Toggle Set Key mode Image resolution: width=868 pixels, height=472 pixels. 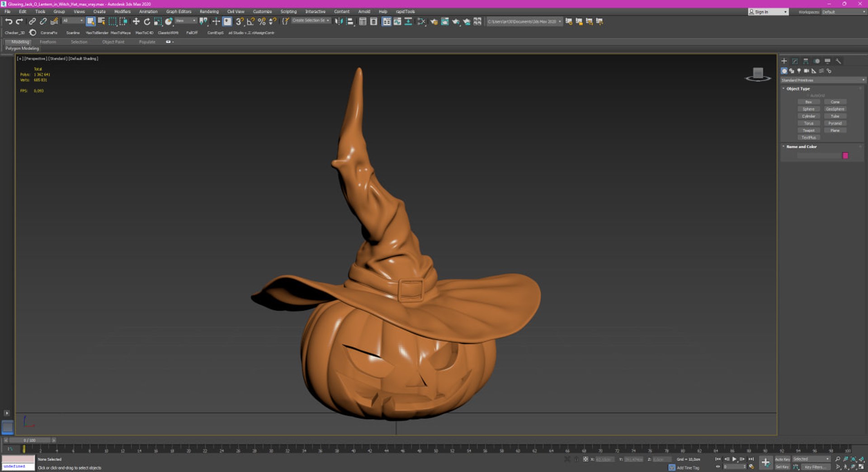tap(783, 467)
